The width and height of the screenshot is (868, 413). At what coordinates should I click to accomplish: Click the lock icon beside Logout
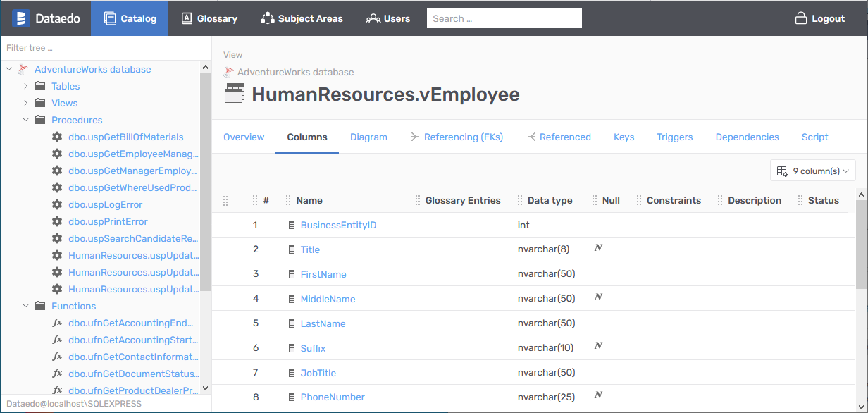tap(801, 18)
